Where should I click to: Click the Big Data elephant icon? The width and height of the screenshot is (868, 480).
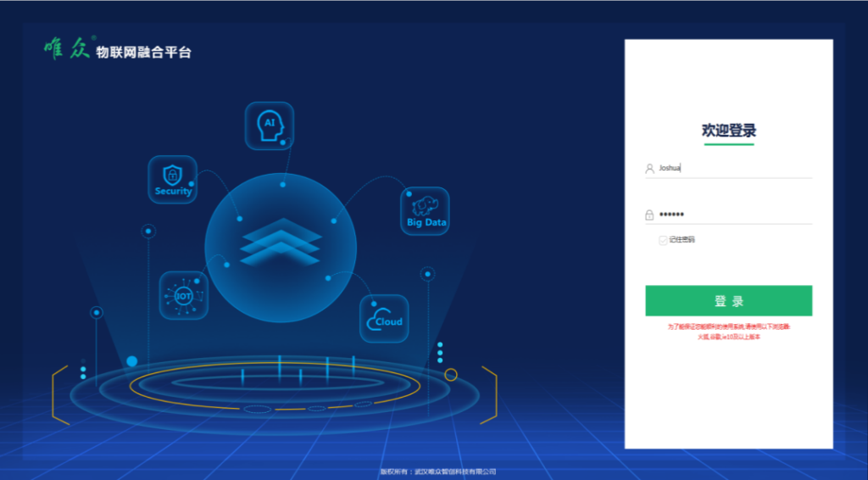click(x=425, y=210)
